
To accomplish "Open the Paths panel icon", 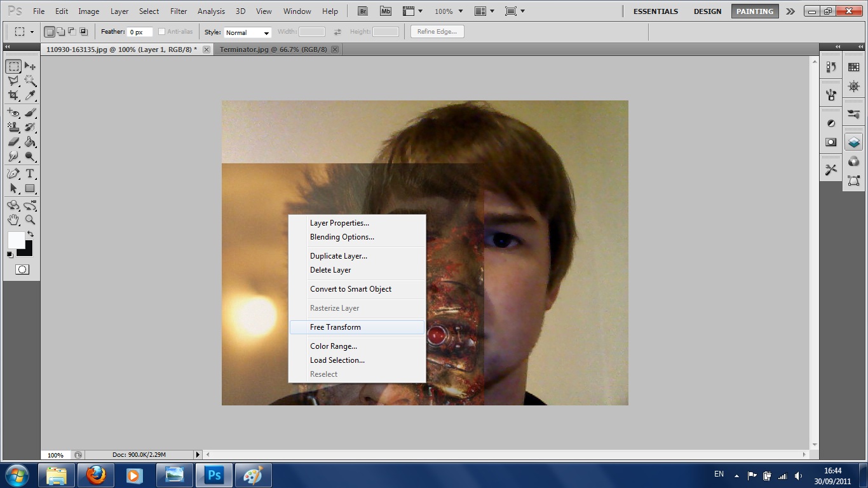I will click(x=853, y=181).
